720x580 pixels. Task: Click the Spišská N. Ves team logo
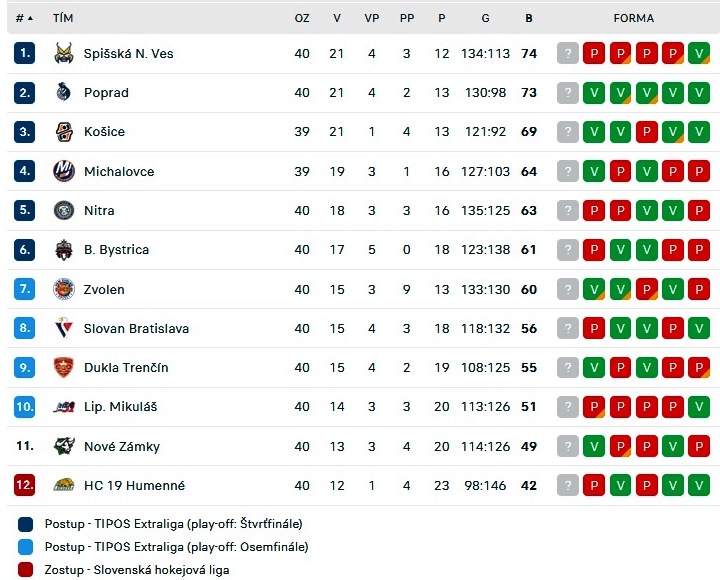64,53
